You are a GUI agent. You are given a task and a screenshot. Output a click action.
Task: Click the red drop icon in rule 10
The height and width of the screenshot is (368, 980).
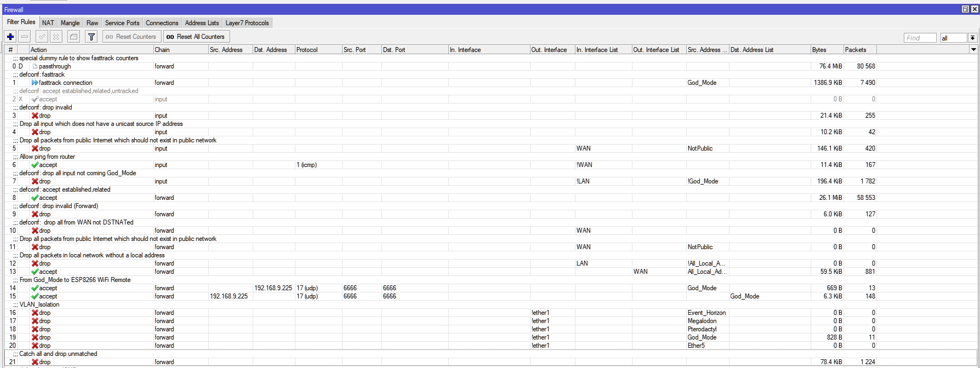coord(35,231)
